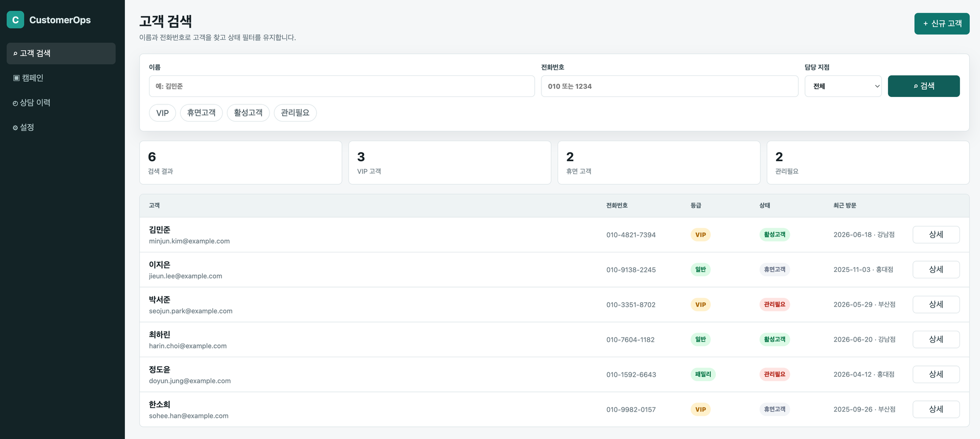The image size is (980, 439).
Task: Focus the 전화번호 input field
Action: tap(669, 86)
